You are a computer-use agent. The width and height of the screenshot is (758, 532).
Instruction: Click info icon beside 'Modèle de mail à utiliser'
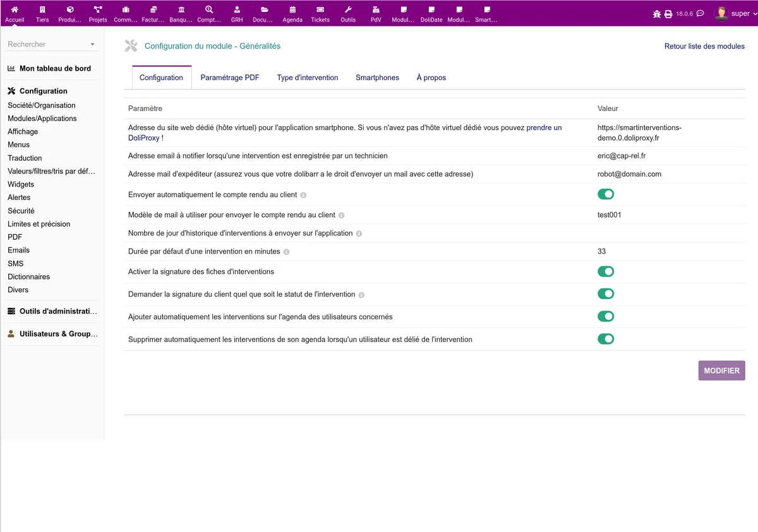[342, 215]
